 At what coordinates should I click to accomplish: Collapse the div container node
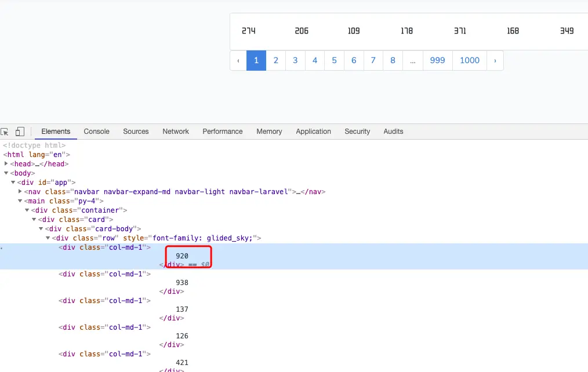click(27, 210)
